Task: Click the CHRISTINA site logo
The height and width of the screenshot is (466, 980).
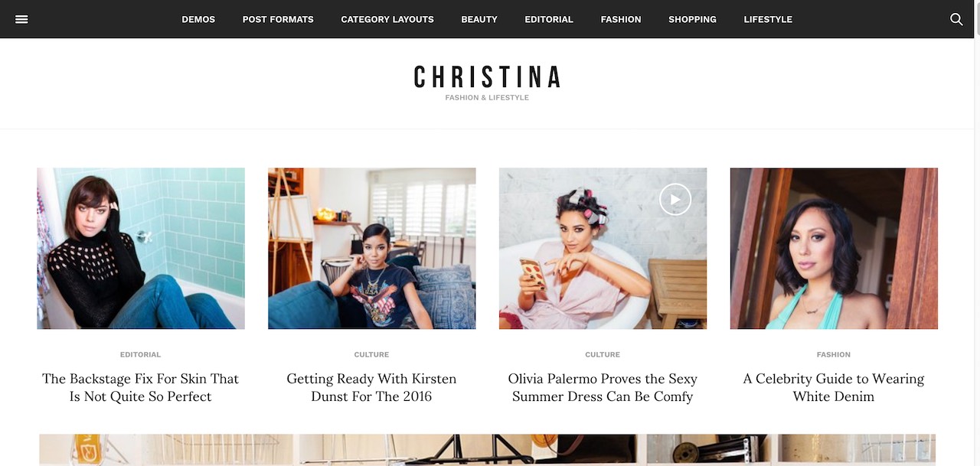Action: tap(488, 77)
